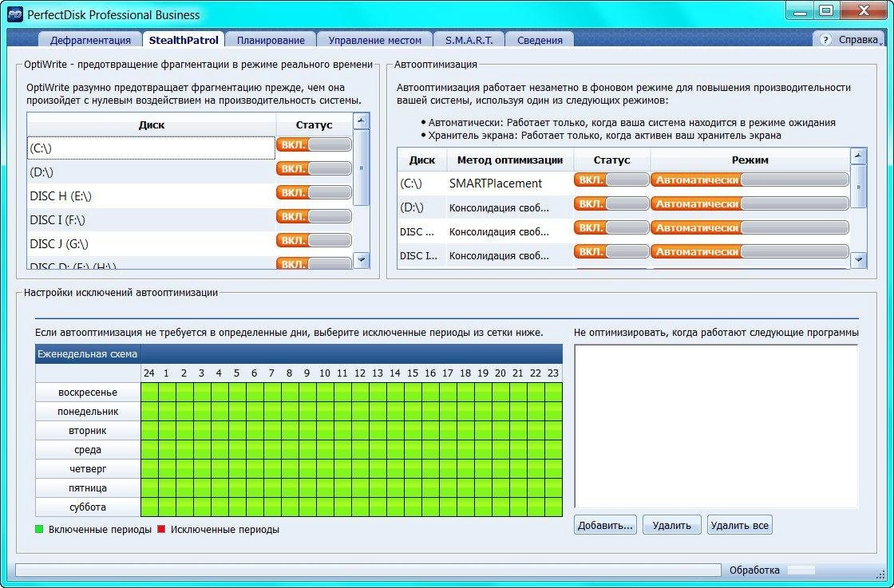This screenshot has height=588, width=894.
Task: Select the суббота row header
Action: click(88, 507)
